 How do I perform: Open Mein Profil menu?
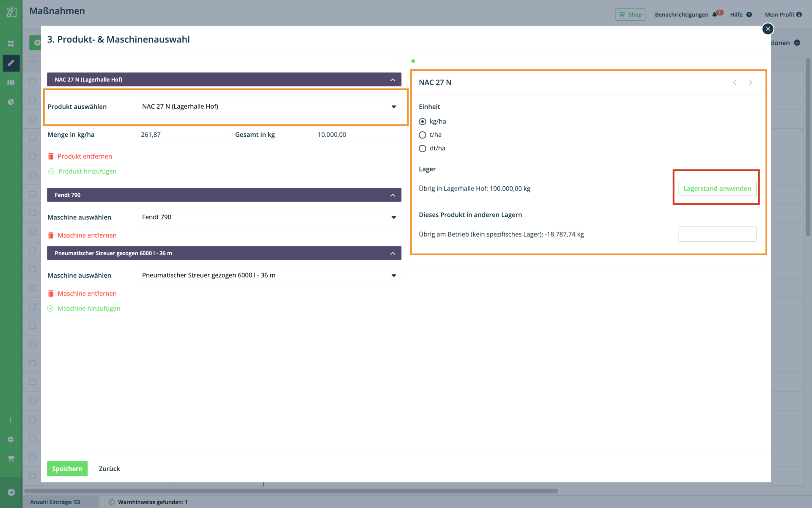coord(779,14)
